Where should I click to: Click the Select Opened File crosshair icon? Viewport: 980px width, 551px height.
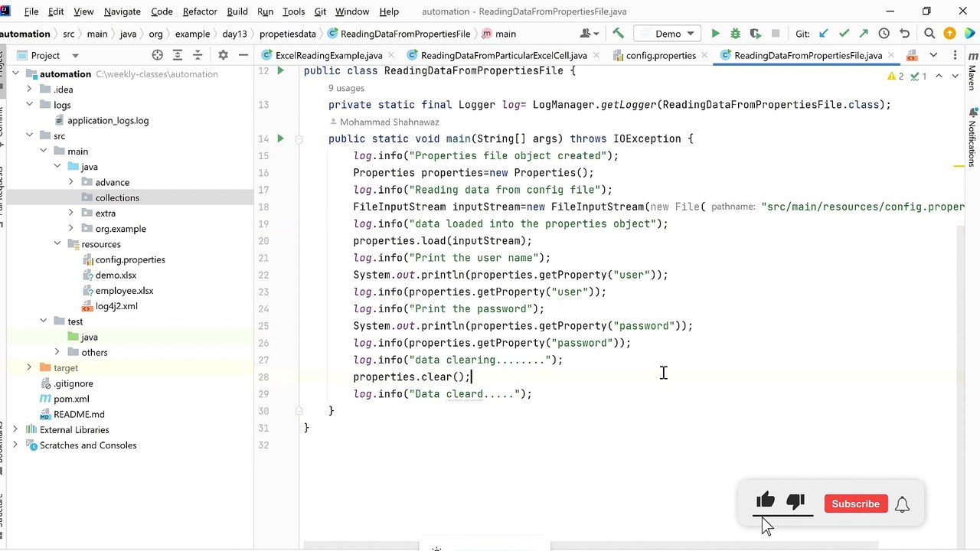click(157, 55)
